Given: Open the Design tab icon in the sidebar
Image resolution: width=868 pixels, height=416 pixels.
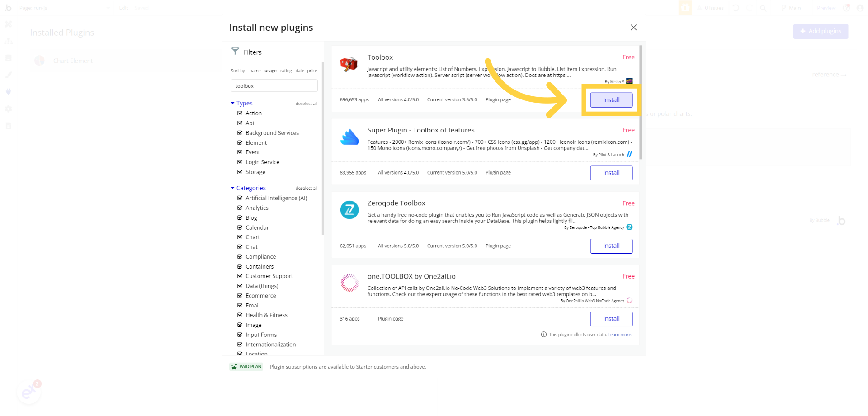Looking at the screenshot, I should 8,24.
